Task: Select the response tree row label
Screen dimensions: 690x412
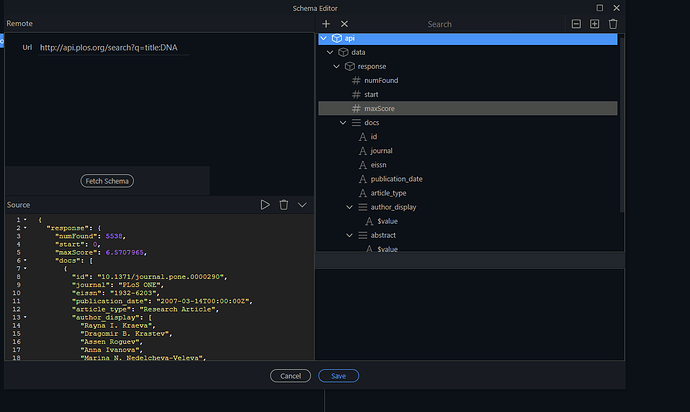Action: click(372, 66)
